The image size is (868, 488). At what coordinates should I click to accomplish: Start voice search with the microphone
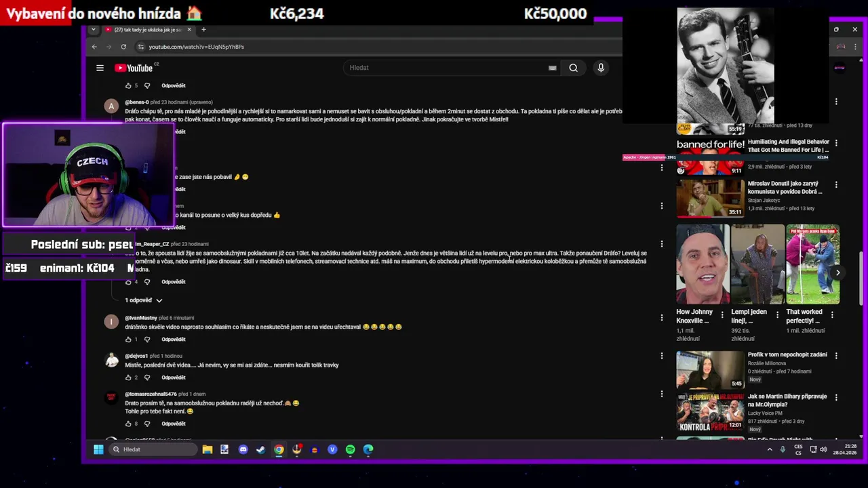tap(601, 68)
